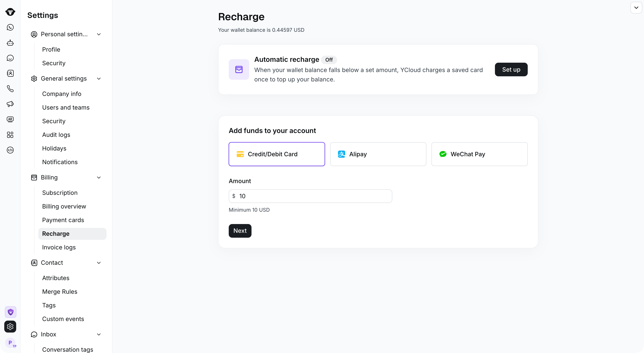Viewport: 644px width, 353px height.
Task: Click the General settings gear icon
Action: point(34,79)
